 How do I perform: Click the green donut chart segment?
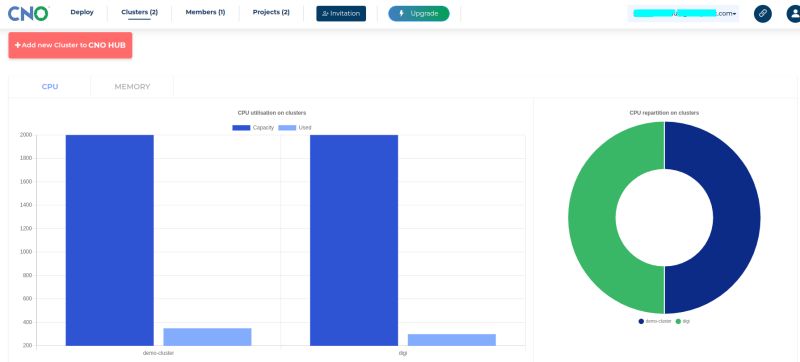pyautogui.click(x=592, y=218)
